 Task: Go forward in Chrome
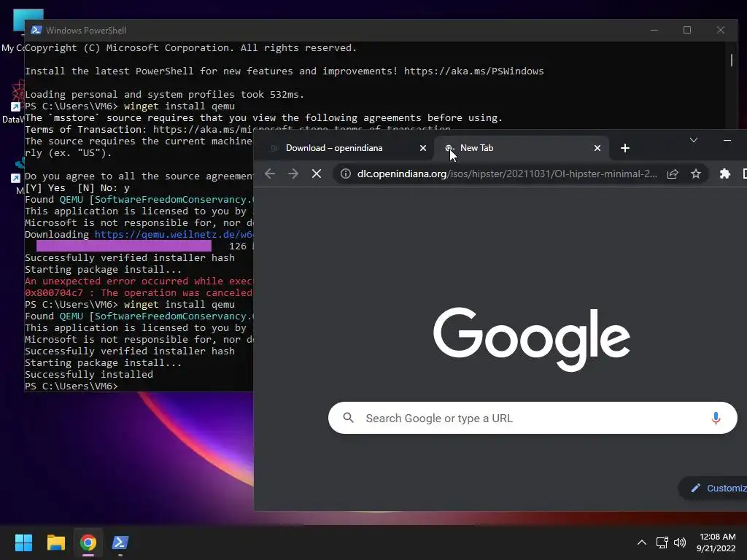(293, 174)
